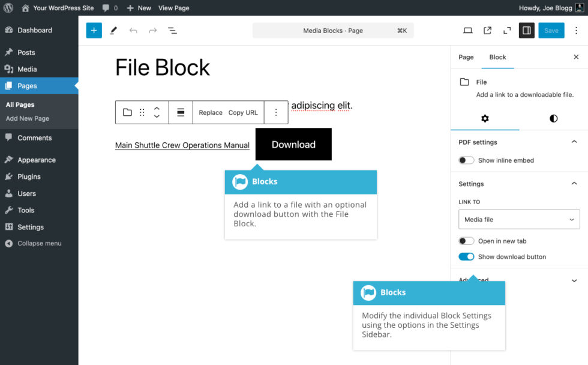The height and width of the screenshot is (365, 588).
Task: Click the Replace button in block toolbar
Action: pyautogui.click(x=211, y=112)
